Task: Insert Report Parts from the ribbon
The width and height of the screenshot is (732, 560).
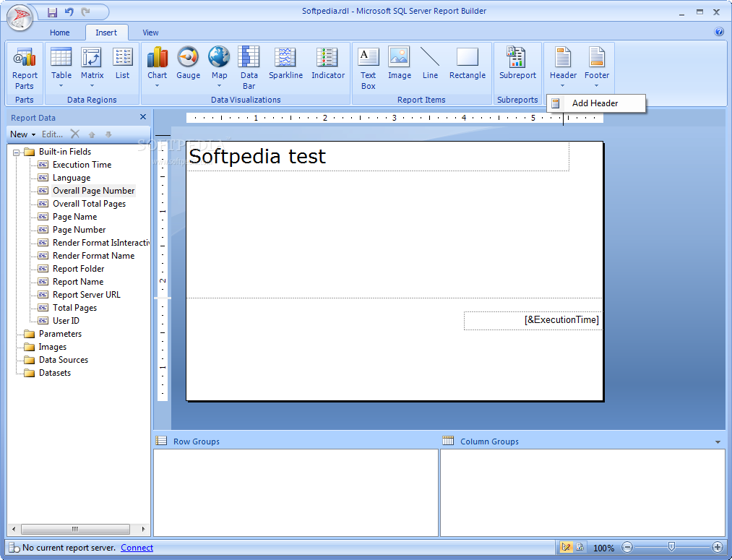Action: 25,68
